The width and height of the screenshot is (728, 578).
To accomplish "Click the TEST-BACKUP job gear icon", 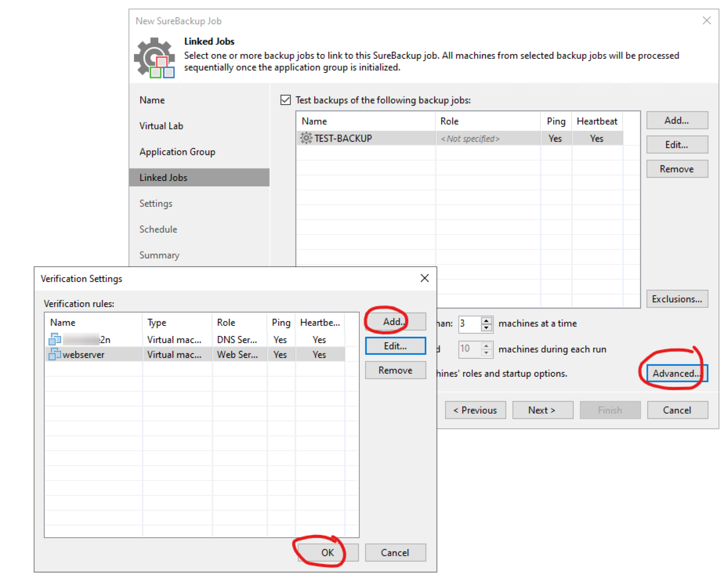I will 306,138.
